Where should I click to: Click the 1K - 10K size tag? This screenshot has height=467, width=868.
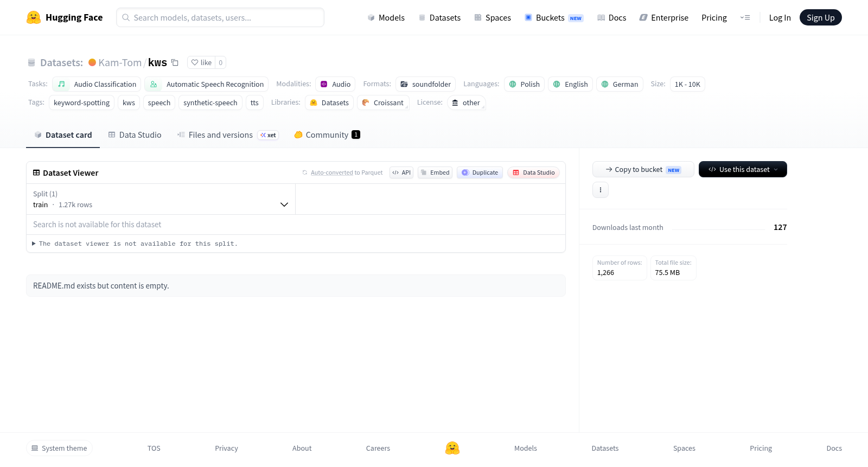click(687, 84)
